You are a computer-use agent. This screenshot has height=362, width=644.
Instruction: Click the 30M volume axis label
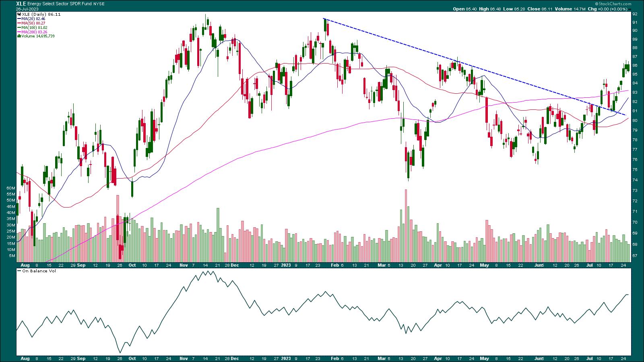pos(11,225)
